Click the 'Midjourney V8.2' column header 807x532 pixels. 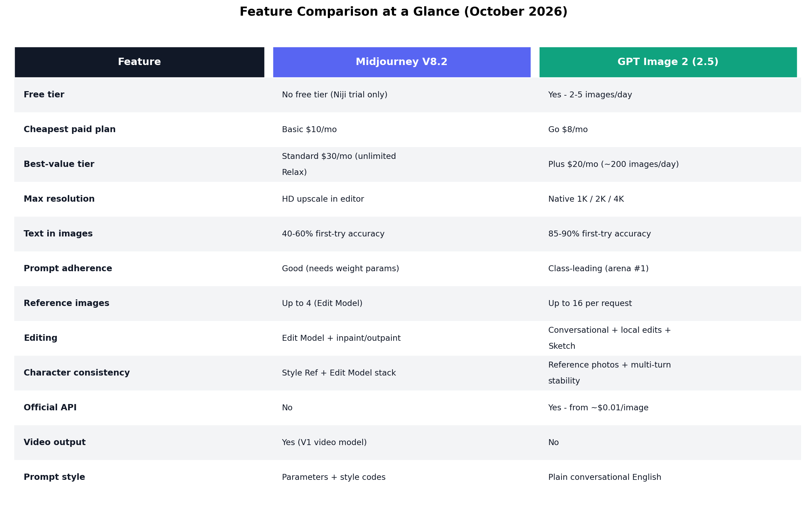402,62
